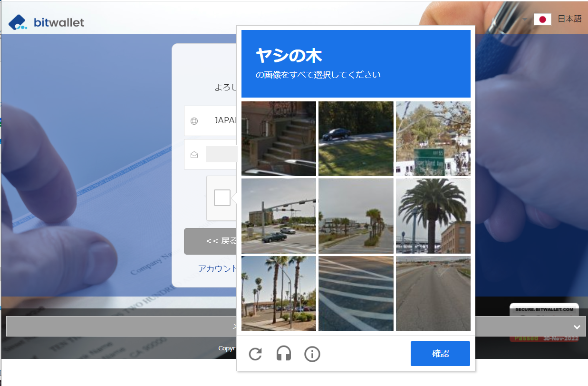
Task: Click the globe icon beside JAPAN
Action: click(x=194, y=121)
